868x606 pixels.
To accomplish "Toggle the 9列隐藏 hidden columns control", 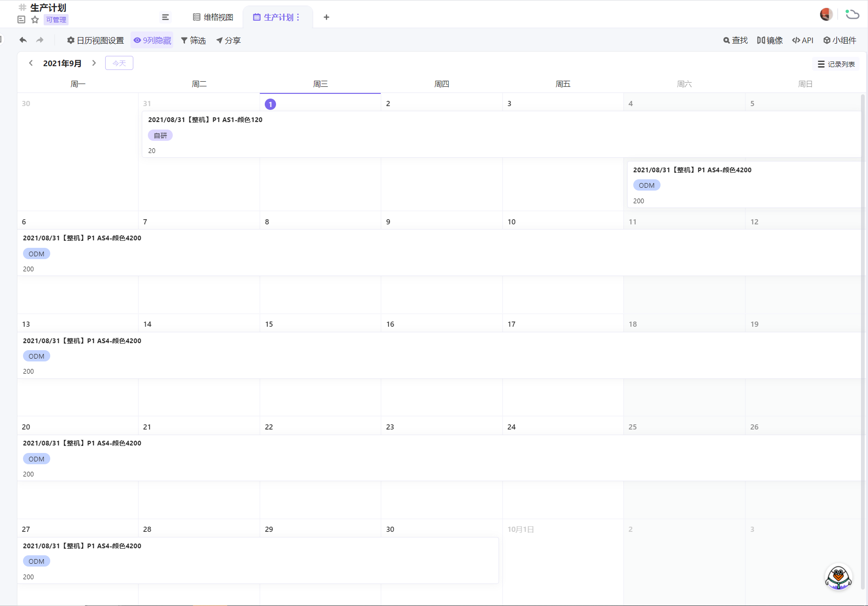I will click(152, 40).
